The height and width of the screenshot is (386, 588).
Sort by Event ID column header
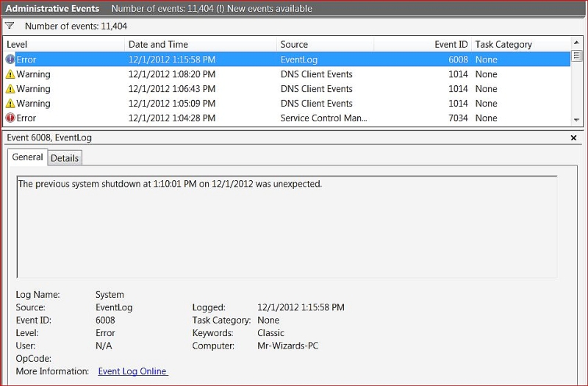(422, 44)
